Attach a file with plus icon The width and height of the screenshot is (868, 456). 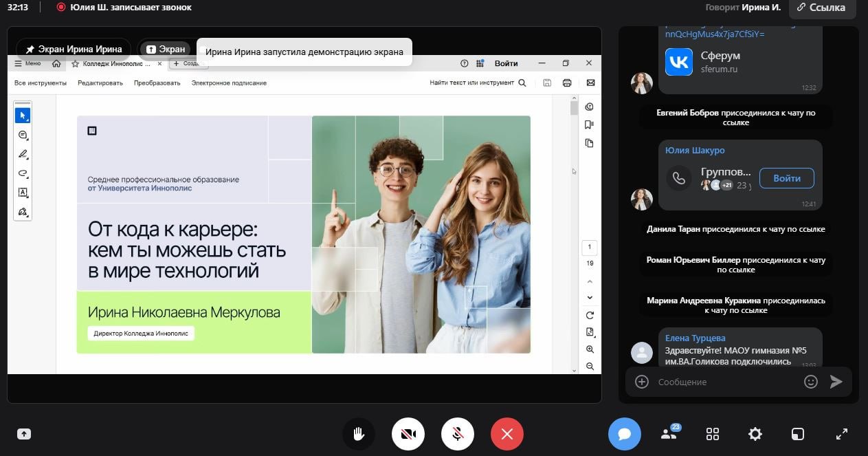(x=642, y=382)
